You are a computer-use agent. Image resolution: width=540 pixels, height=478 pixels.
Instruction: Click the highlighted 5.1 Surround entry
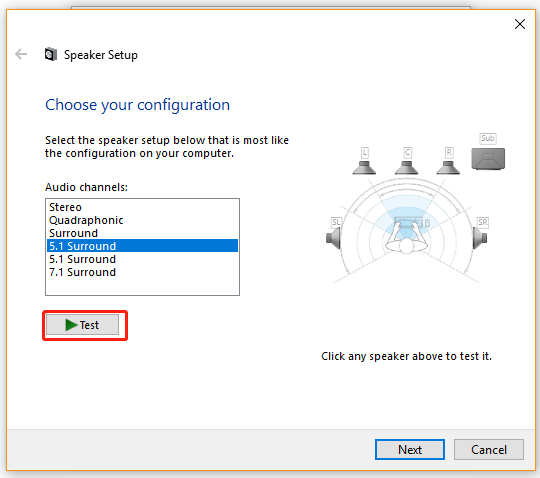(x=142, y=246)
